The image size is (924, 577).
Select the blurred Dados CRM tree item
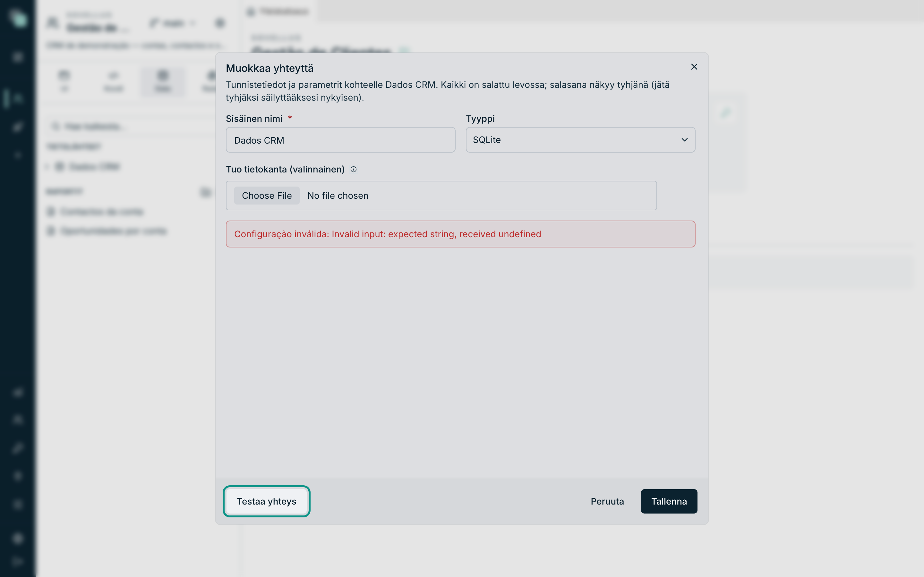point(94,166)
